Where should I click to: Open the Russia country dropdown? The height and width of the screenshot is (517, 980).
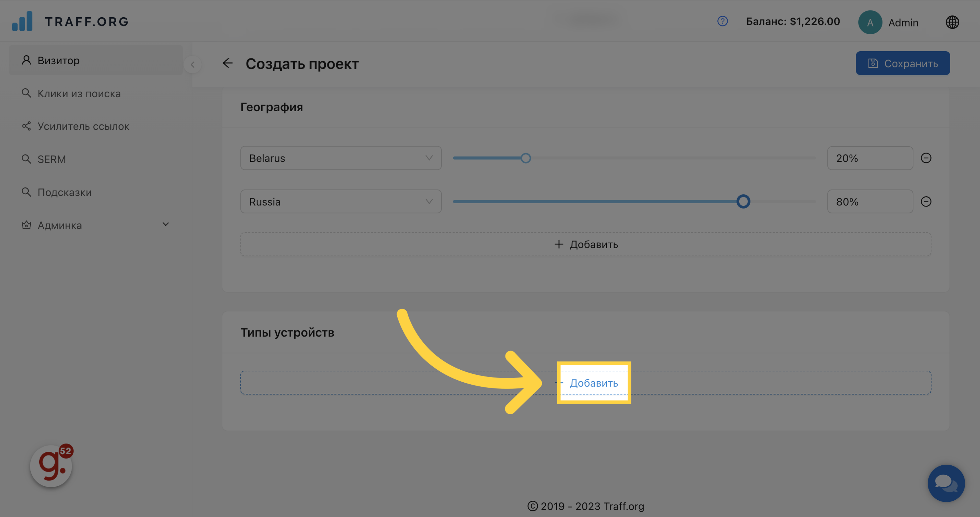(x=340, y=201)
